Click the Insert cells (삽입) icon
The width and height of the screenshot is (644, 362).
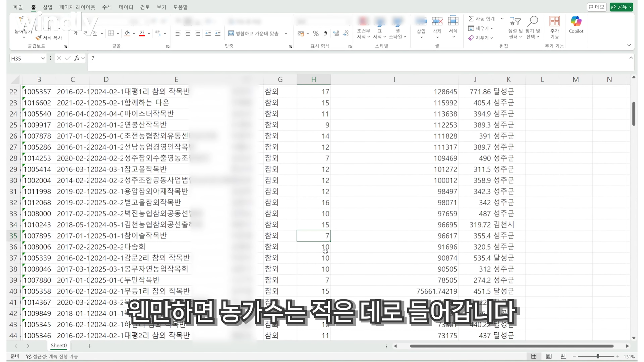pyautogui.click(x=421, y=21)
